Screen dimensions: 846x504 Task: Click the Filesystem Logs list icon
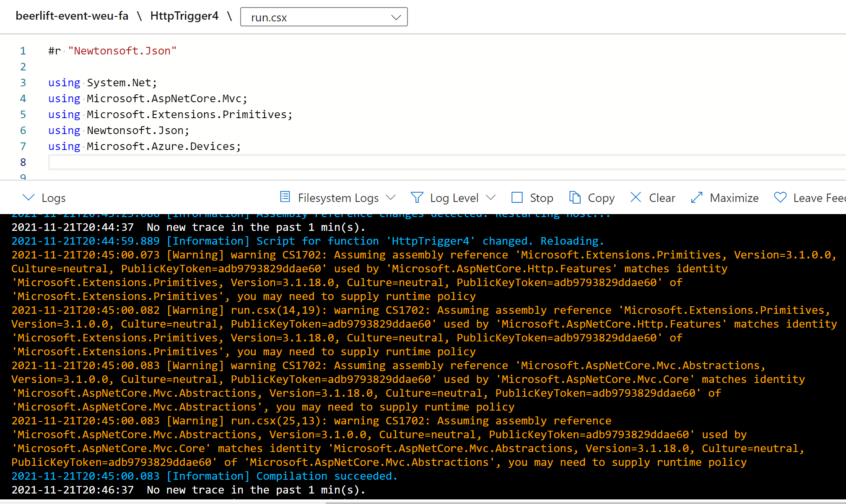click(285, 196)
